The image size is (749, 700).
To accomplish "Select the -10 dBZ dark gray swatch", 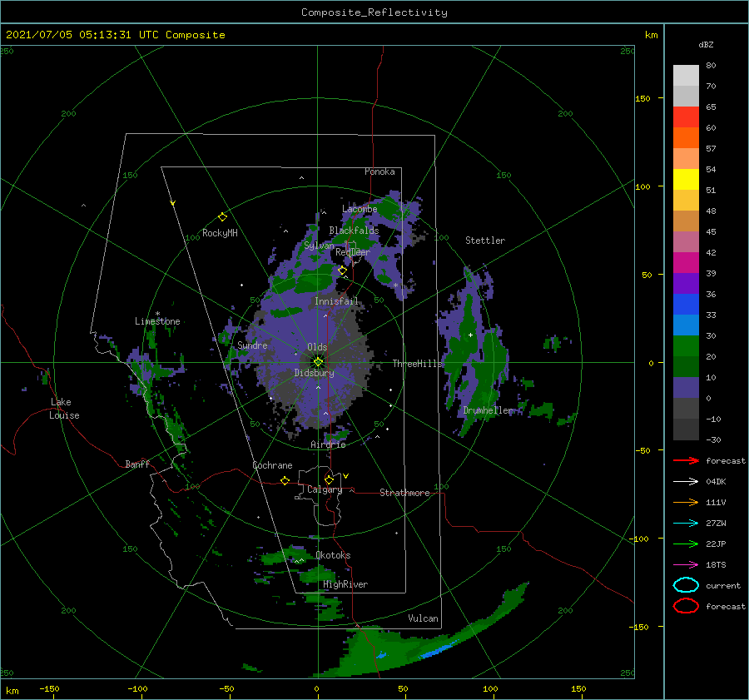I will tap(686, 429).
